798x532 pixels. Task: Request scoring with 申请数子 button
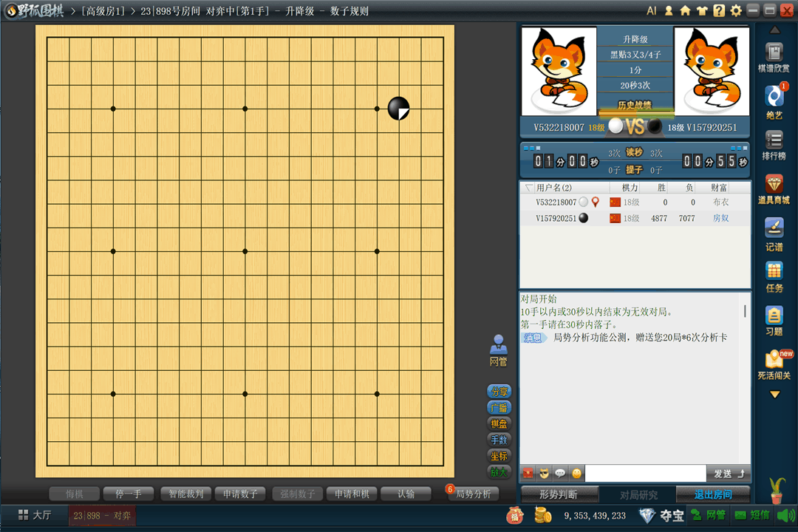point(240,494)
